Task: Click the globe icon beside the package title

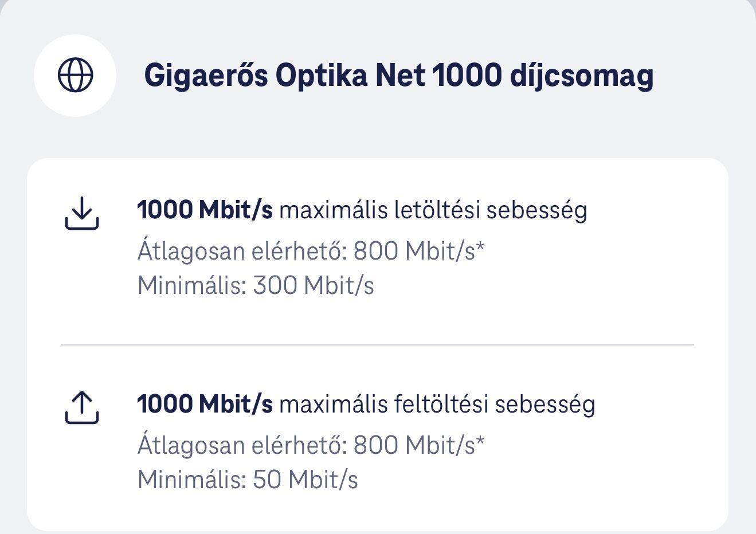Action: click(75, 75)
